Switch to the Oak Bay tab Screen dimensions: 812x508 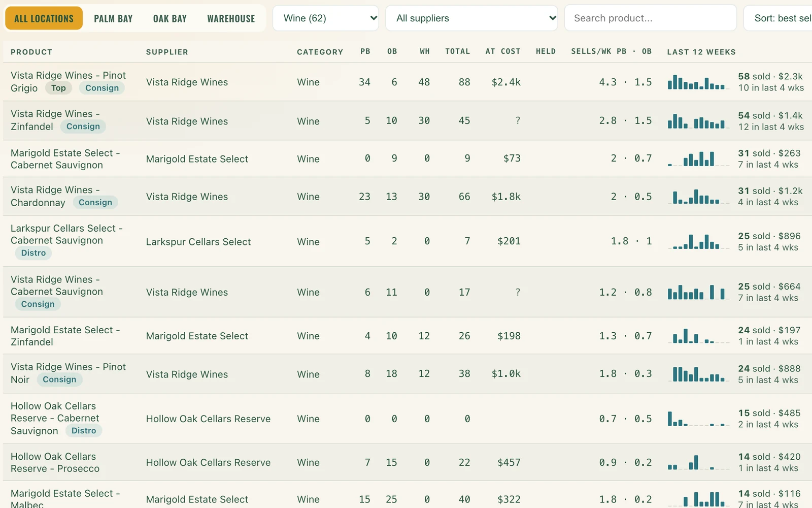tap(170, 18)
